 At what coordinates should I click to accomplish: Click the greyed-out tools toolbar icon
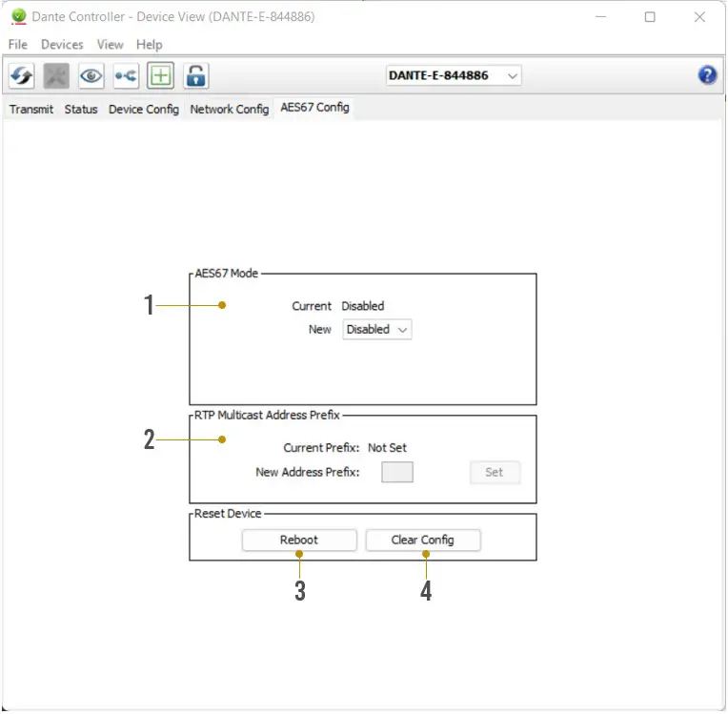pyautogui.click(x=56, y=75)
